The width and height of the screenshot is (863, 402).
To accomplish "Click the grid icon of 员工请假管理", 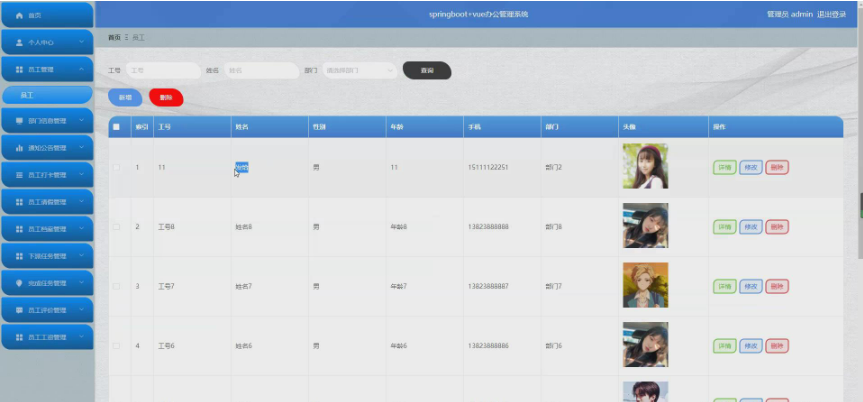I will (19, 202).
